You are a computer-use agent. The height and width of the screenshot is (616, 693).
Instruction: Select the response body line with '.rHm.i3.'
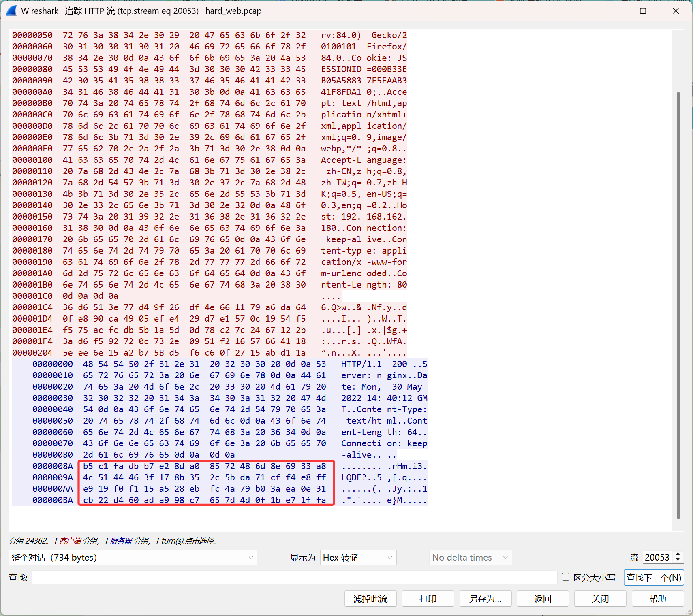[230, 466]
